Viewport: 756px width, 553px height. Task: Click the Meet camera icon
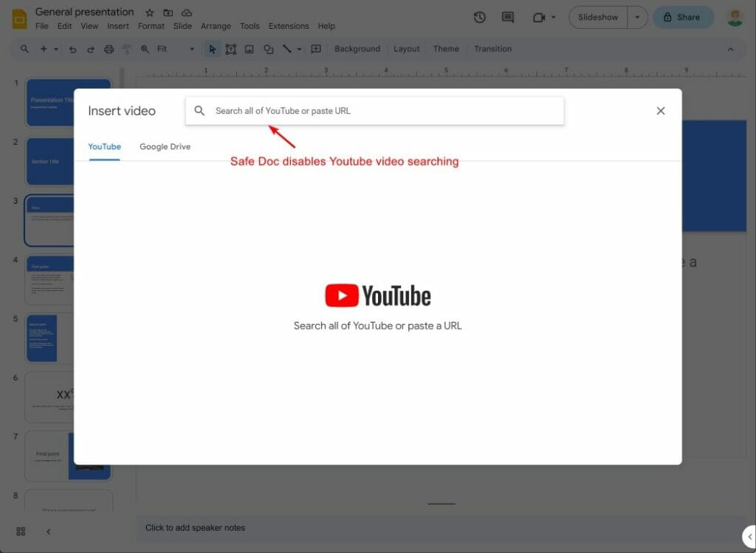[538, 17]
